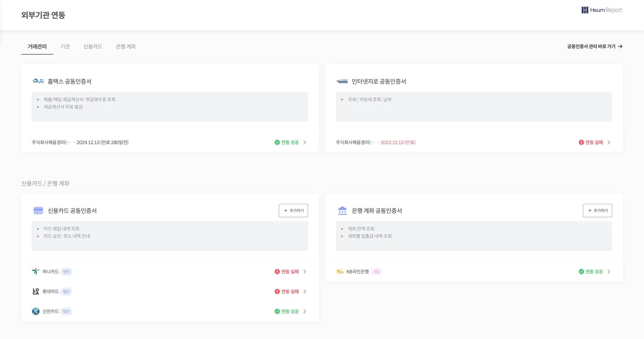Click the bank building icon
Image resolution: width=644 pixels, height=339 pixels.
342,211
